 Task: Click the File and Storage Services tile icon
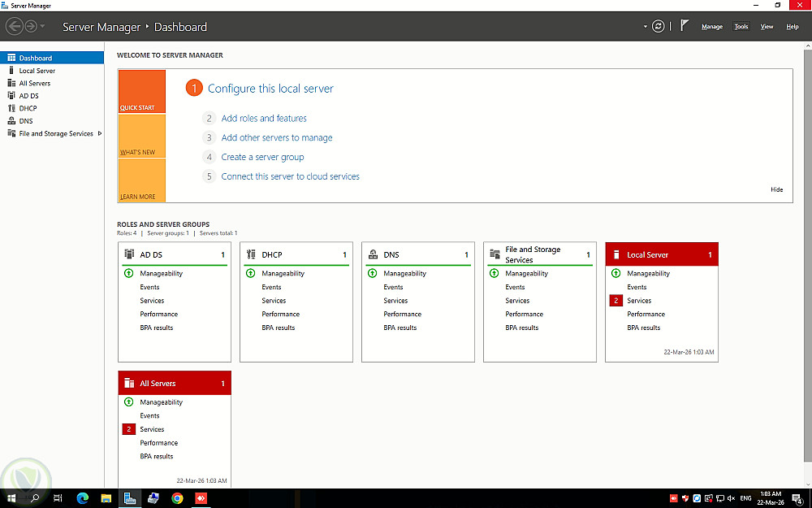495,254
